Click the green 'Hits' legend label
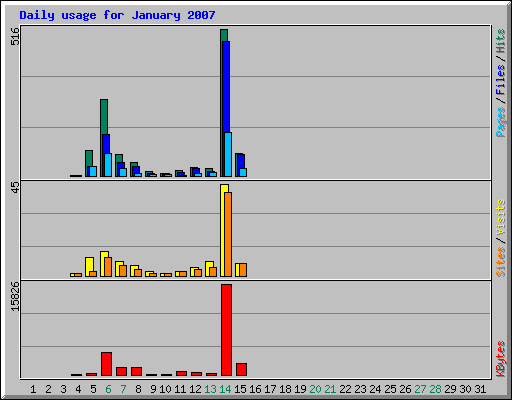The image size is (512, 400). tap(500, 41)
